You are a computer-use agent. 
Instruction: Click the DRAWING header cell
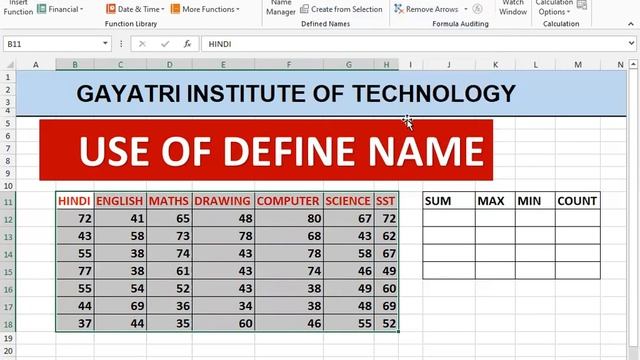tap(223, 201)
